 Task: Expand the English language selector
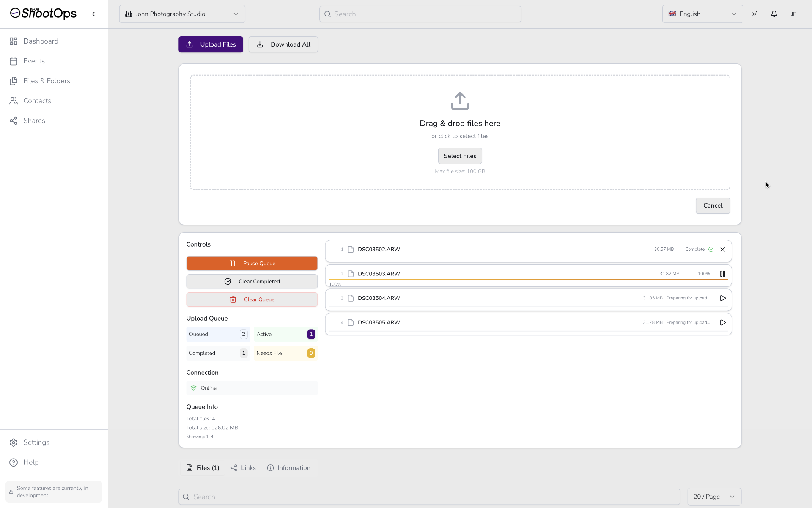[x=702, y=14]
